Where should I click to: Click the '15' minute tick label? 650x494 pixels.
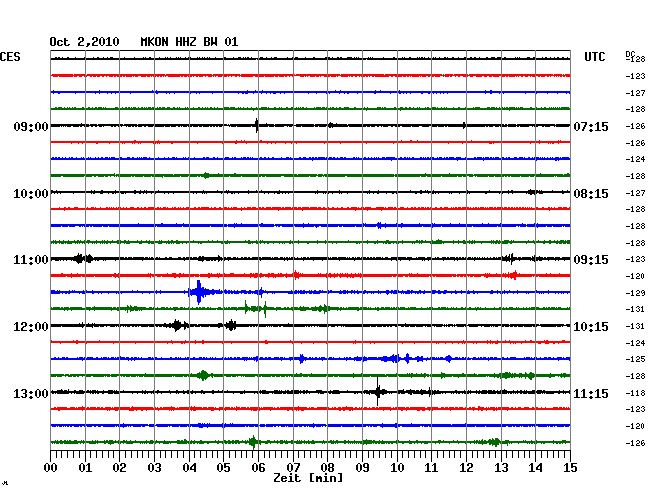[570, 467]
